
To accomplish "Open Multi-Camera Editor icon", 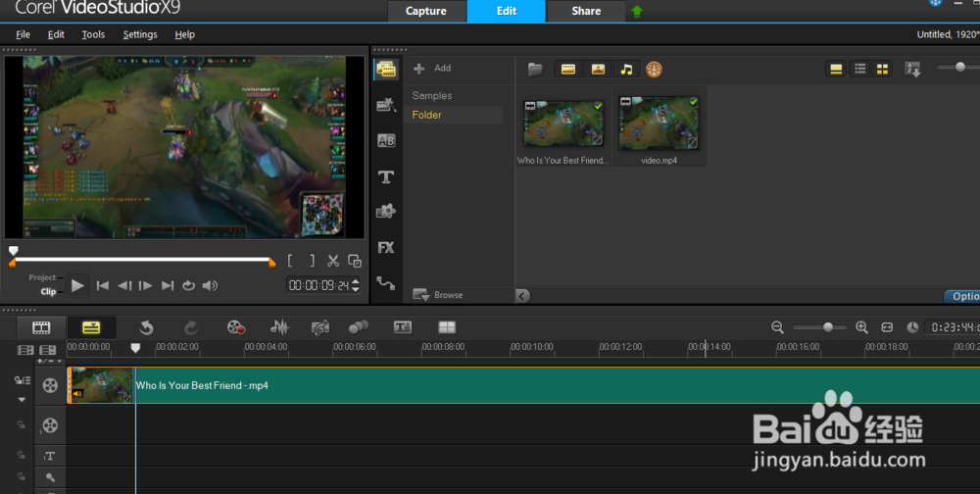I will [447, 327].
